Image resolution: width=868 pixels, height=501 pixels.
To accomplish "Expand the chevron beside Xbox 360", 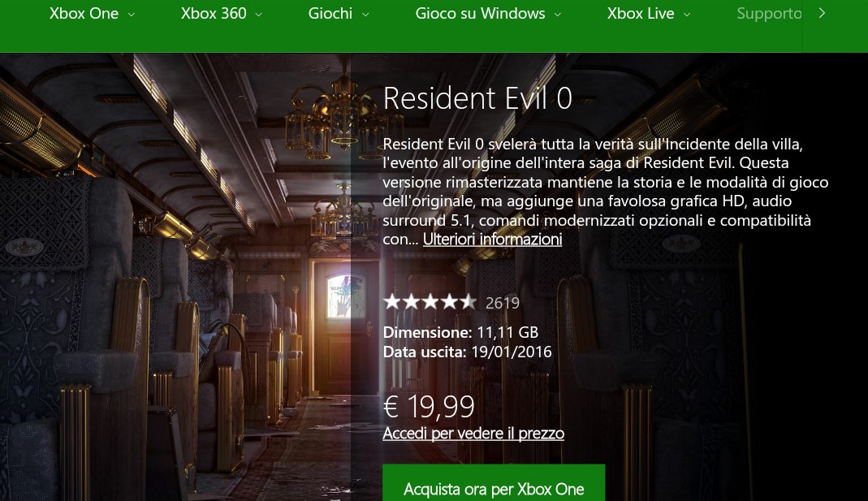I will [258, 15].
